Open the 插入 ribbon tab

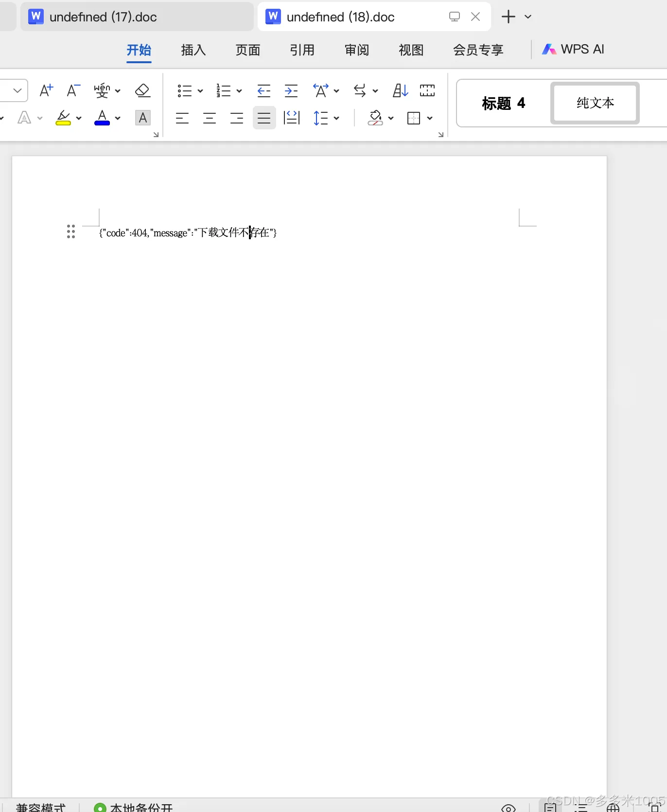click(x=193, y=50)
